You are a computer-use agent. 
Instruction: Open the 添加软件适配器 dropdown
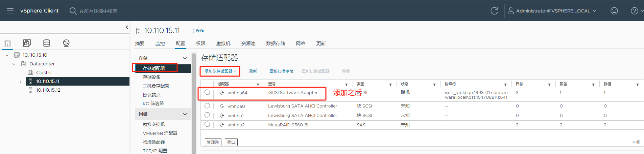tap(220, 71)
